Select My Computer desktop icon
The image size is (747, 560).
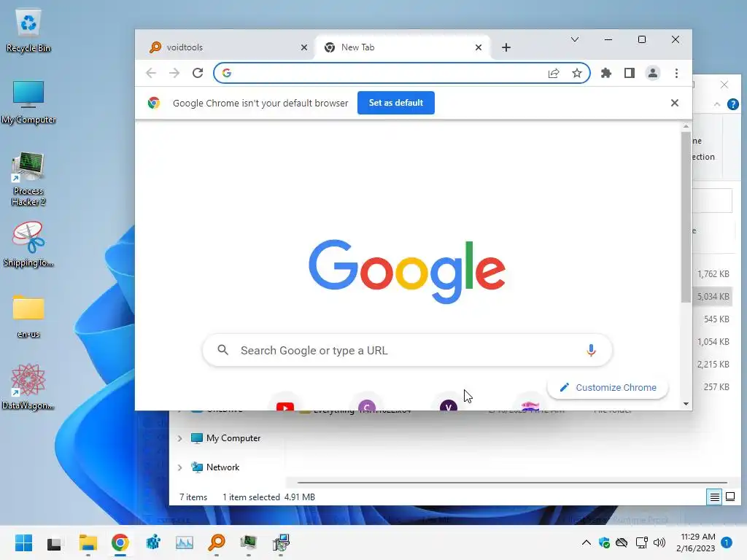click(28, 102)
